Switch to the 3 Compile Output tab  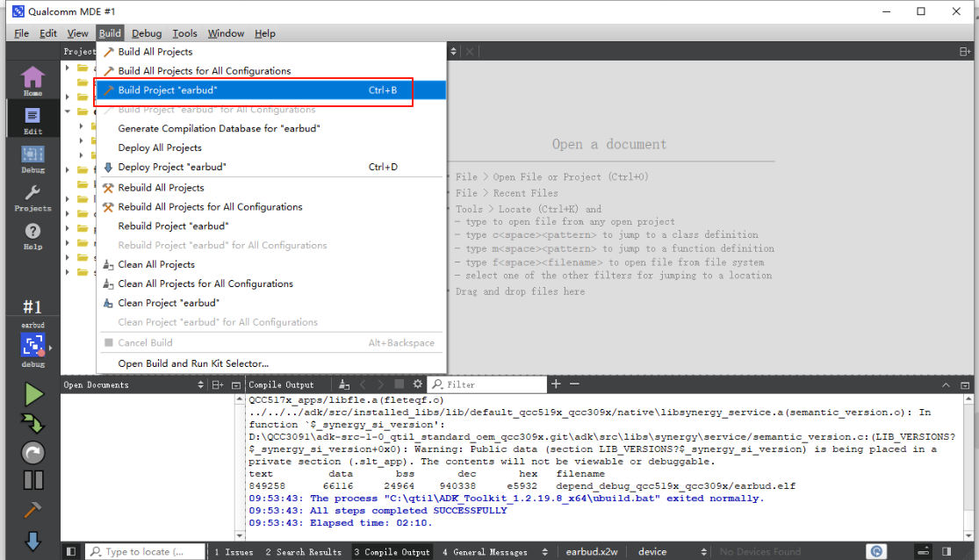coord(392,552)
